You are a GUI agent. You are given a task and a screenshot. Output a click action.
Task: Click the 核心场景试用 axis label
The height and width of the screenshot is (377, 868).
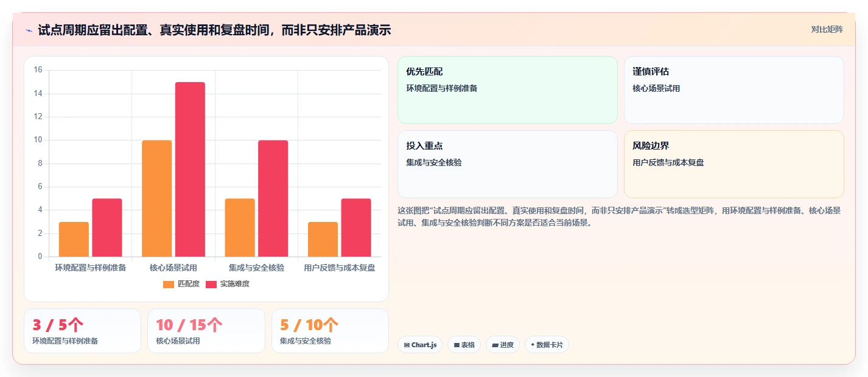click(x=173, y=268)
